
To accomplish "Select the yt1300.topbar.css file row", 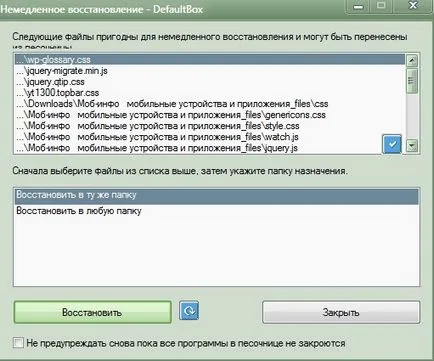I will [x=210, y=93].
